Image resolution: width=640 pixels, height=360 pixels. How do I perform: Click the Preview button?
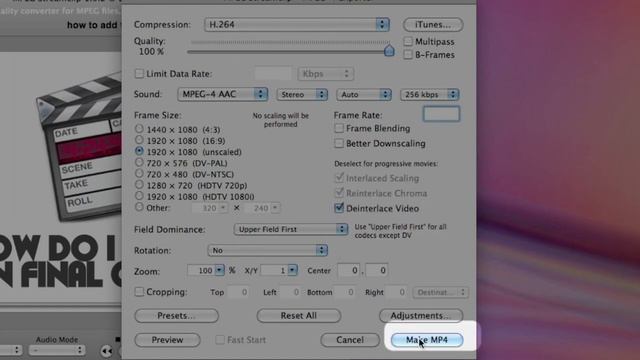pyautogui.click(x=167, y=340)
